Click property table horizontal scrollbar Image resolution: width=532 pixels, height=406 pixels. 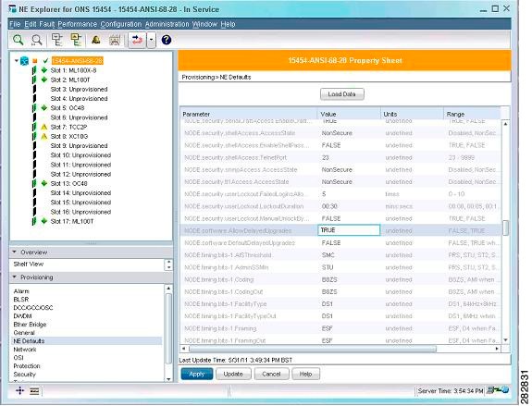pos(313,349)
